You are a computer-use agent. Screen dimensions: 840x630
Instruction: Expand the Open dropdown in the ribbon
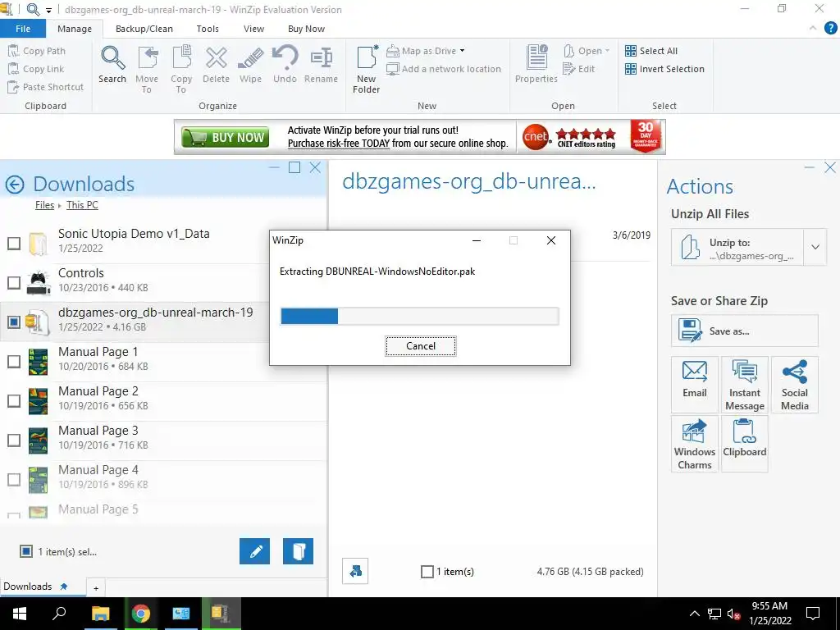point(607,51)
